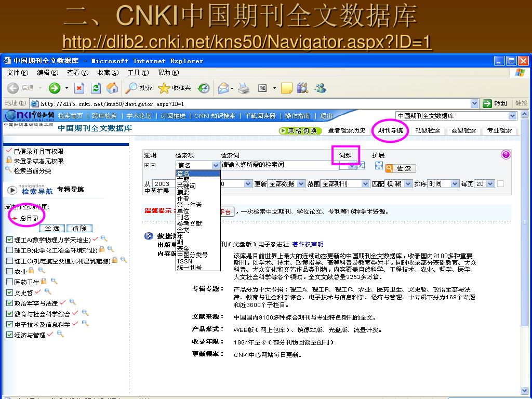Open the Mail envelope icon
This screenshot has width=532, height=399.
pos(223,88)
